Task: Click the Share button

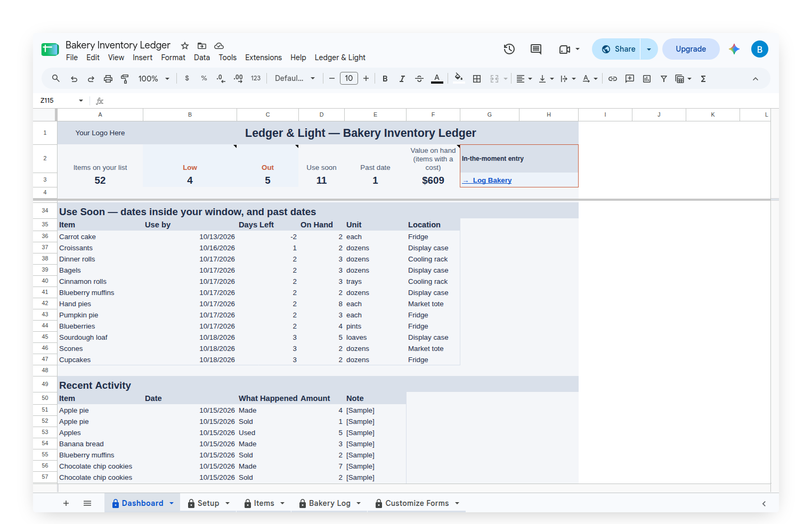Action: (618, 49)
